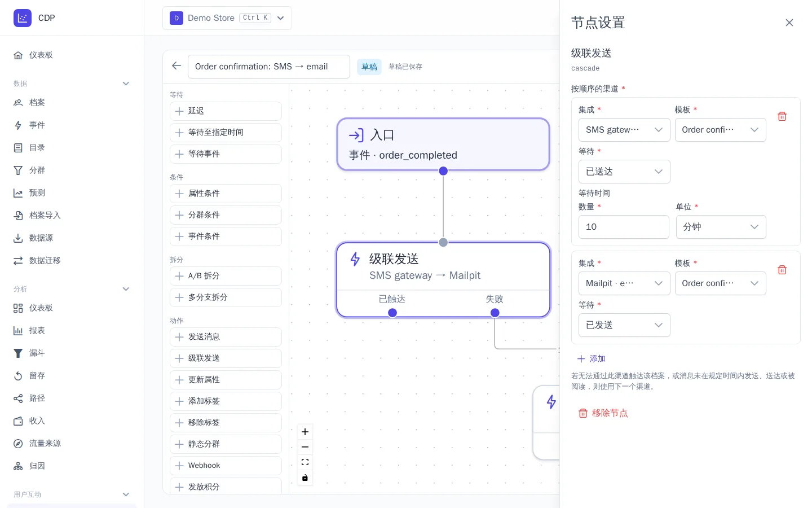Open 路径 paths analysis
The height and width of the screenshot is (508, 812).
(72, 398)
